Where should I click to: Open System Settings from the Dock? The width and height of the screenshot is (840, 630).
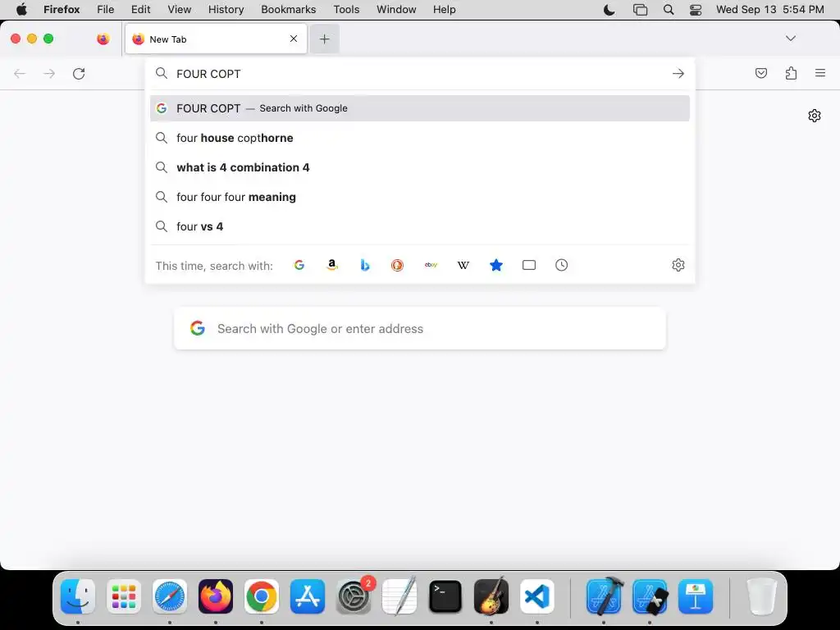(x=354, y=596)
